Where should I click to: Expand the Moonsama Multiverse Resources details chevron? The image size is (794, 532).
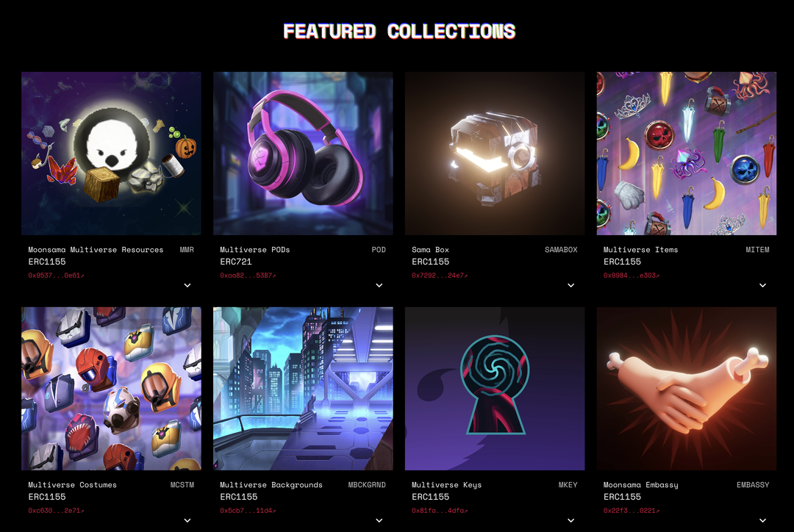tap(187, 286)
